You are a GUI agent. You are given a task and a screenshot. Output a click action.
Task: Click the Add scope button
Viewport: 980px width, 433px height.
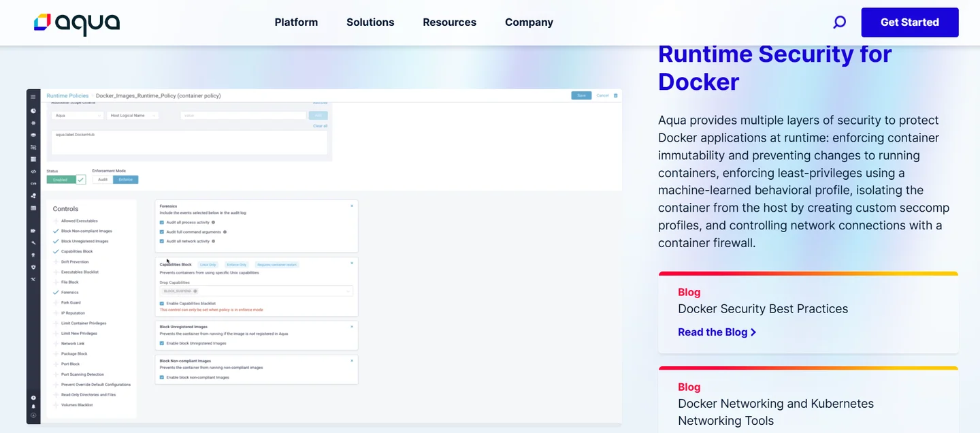click(x=318, y=116)
